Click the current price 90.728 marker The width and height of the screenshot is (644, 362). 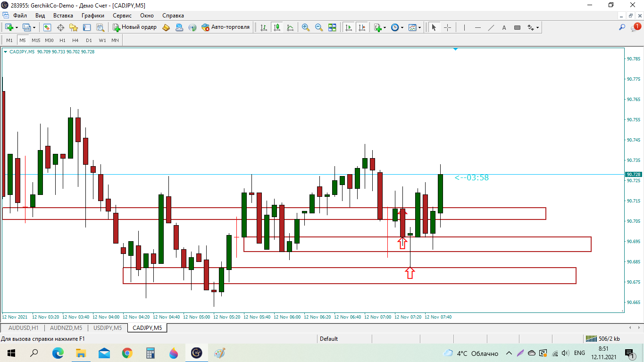pos(633,175)
